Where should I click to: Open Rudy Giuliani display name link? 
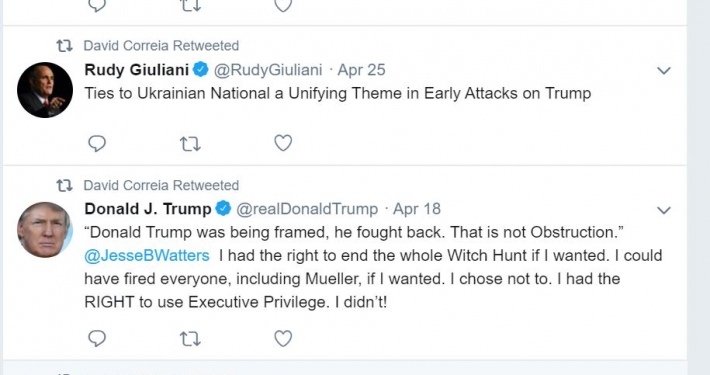pyautogui.click(x=136, y=70)
